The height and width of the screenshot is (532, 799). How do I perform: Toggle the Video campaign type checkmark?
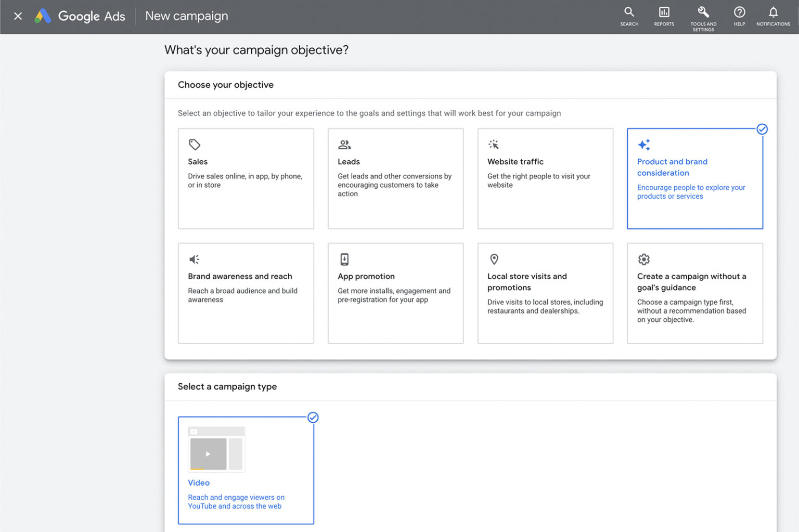pyautogui.click(x=313, y=418)
